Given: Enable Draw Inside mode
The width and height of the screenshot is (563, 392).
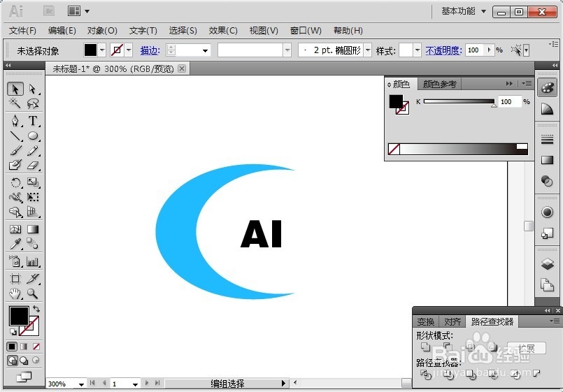Looking at the screenshot, I should (x=36, y=360).
